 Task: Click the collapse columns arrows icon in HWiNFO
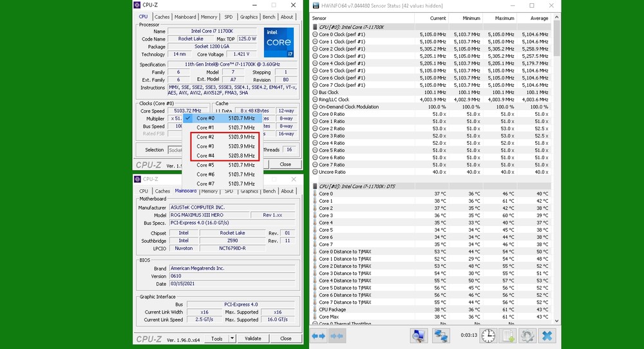[x=337, y=335]
